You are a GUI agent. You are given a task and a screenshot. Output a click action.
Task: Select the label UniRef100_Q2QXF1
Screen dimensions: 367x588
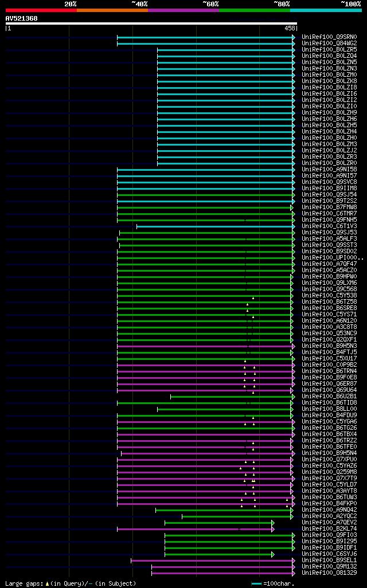[x=330, y=340]
